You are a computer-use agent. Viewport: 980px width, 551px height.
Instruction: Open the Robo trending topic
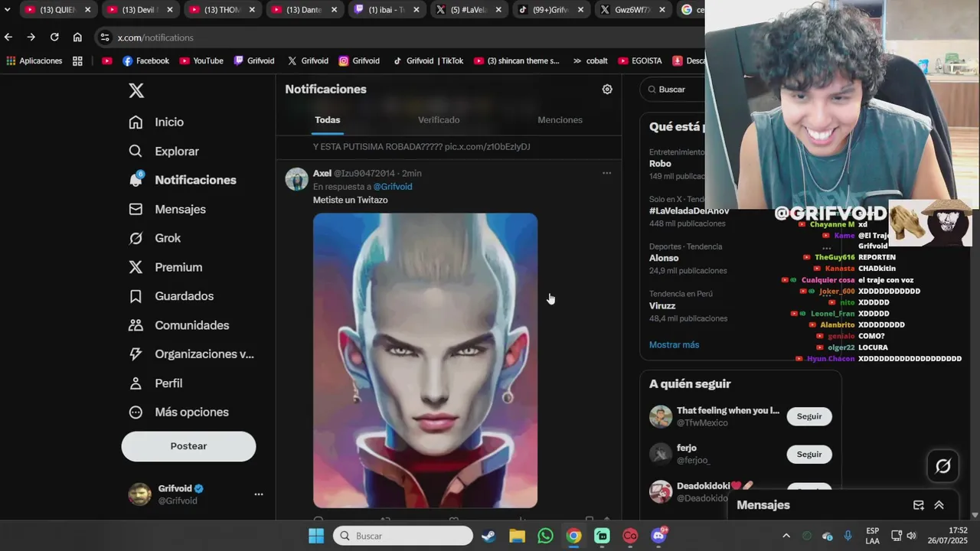[x=660, y=164]
